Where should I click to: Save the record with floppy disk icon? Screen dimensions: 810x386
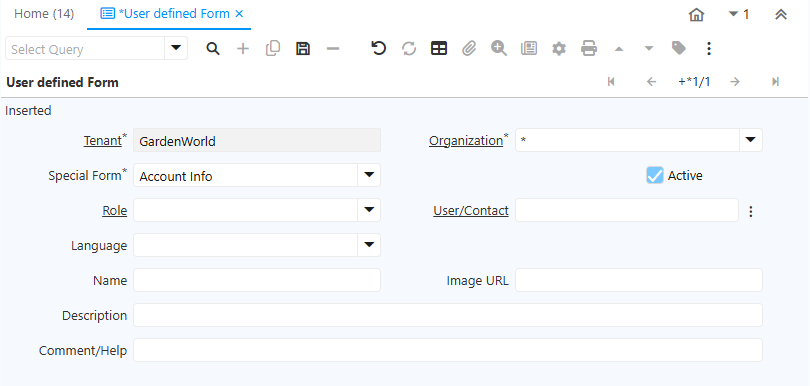pyautogui.click(x=303, y=49)
